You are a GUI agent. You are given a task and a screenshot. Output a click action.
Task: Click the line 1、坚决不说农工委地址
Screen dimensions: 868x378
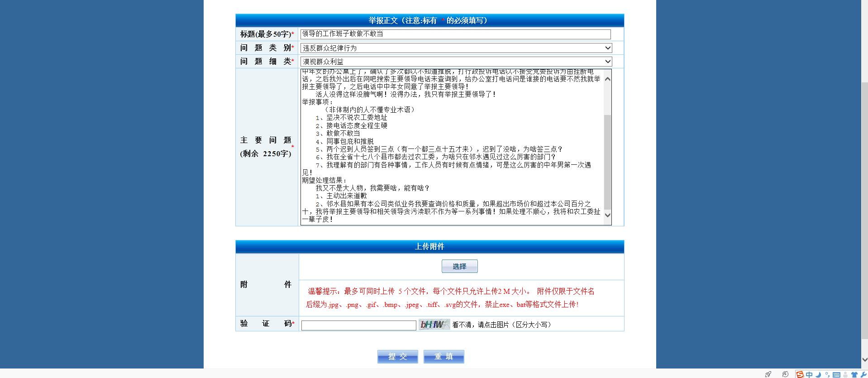(351, 117)
